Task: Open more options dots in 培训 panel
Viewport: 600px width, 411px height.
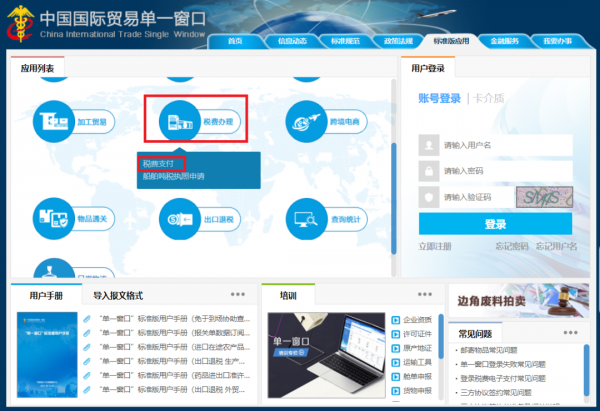Action: (425, 294)
